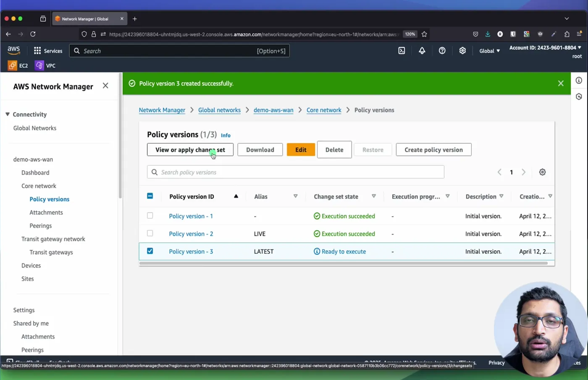Open a new browser tab
Image resolution: width=588 pixels, height=380 pixels.
coord(135,19)
